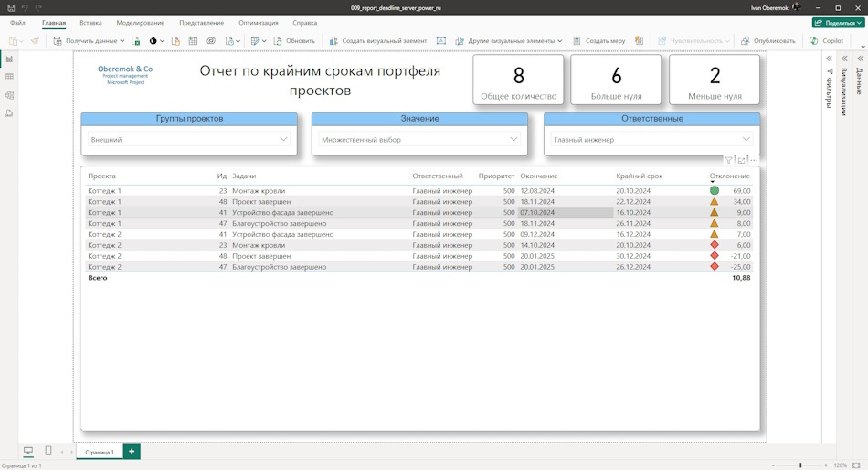Expand the Data pane
Screen dimensions: 868x470
tap(860, 59)
